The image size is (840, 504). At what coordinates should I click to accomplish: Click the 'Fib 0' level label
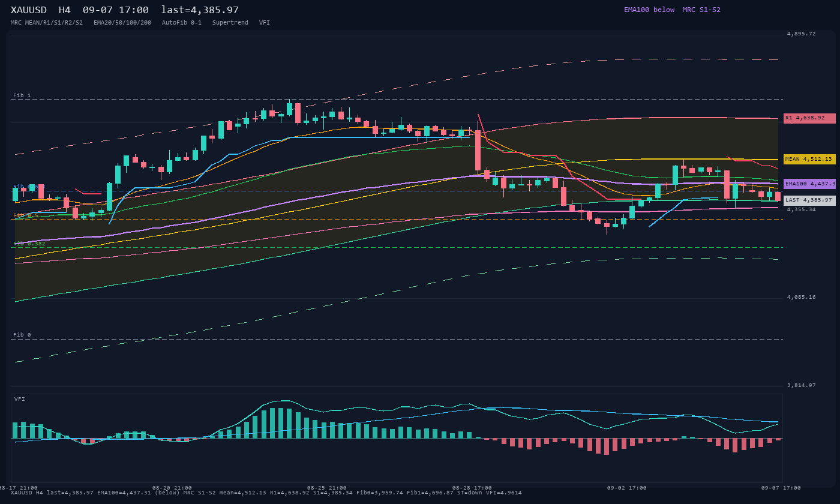22,335
